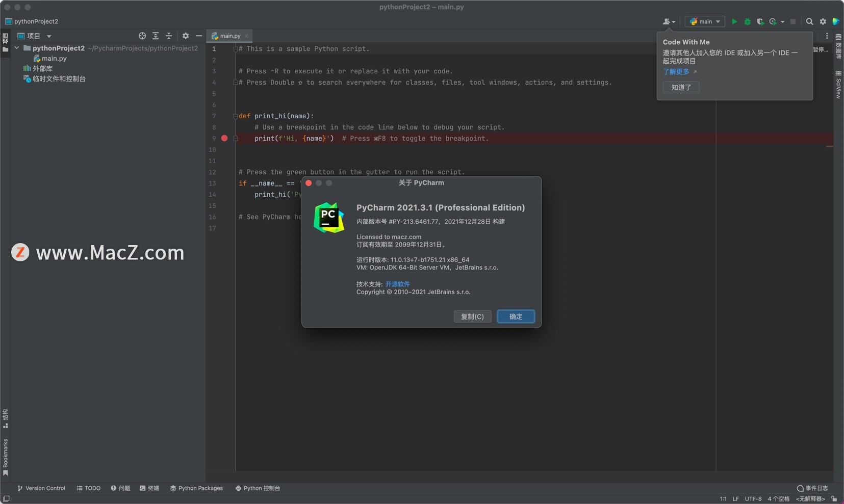Viewport: 844px width, 504px height.
Task: Click pythonProject2 breadcrumb in navigation bar
Action: [x=31, y=21]
